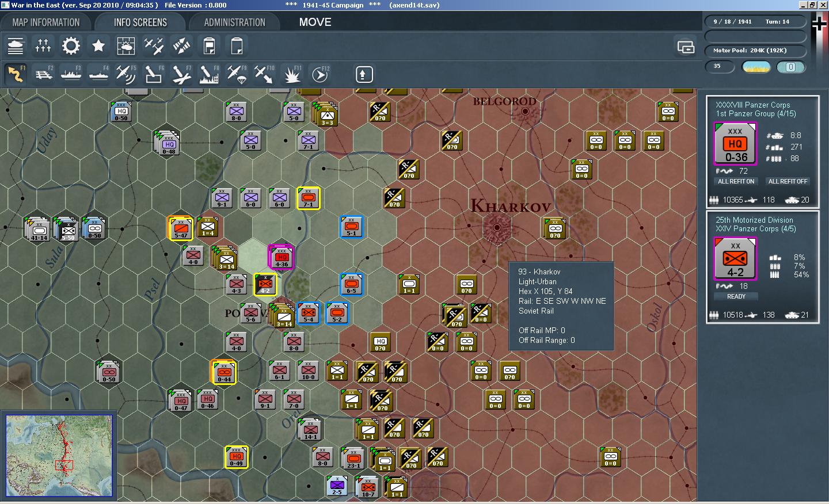Open the losses screen crosses icon
The width and height of the screenshot is (829, 504).
[43, 45]
